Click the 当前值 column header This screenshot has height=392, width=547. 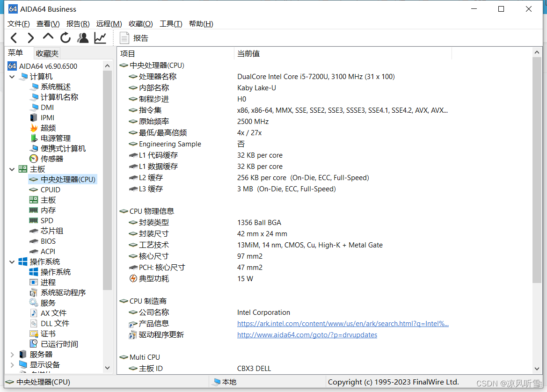coord(343,53)
